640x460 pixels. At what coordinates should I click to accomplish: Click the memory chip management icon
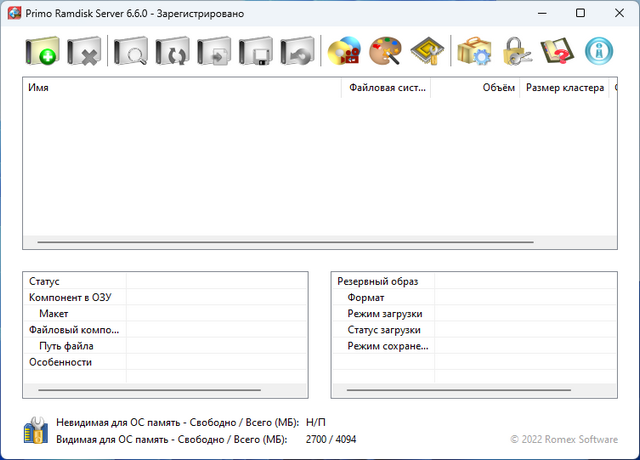[427, 51]
